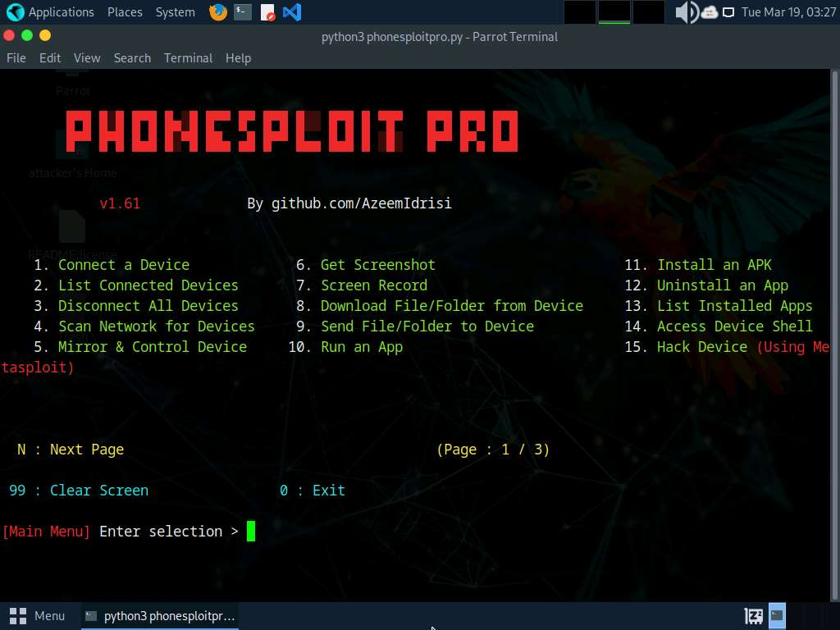The image size is (840, 630).
Task: Click the bottom panel Menu button
Action: [x=37, y=616]
